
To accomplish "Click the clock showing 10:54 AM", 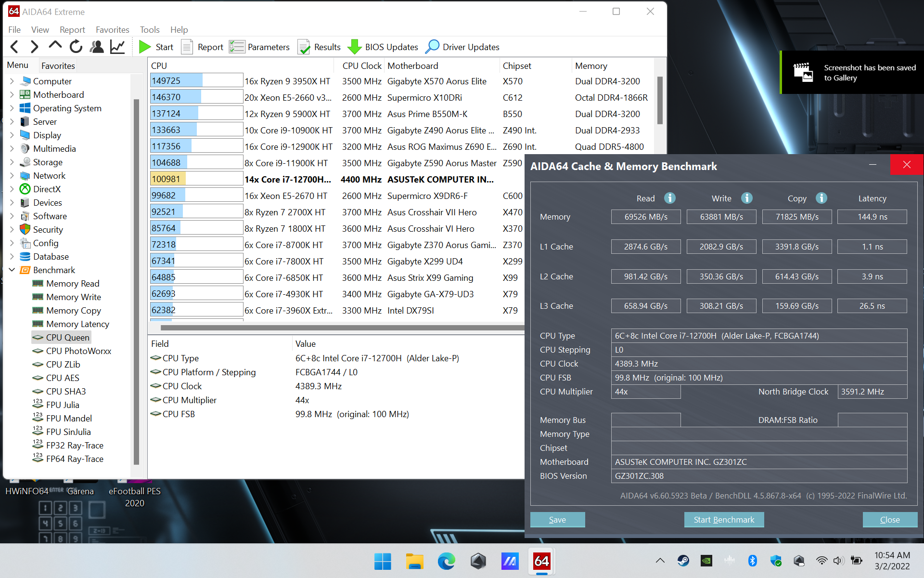I will 892,555.
